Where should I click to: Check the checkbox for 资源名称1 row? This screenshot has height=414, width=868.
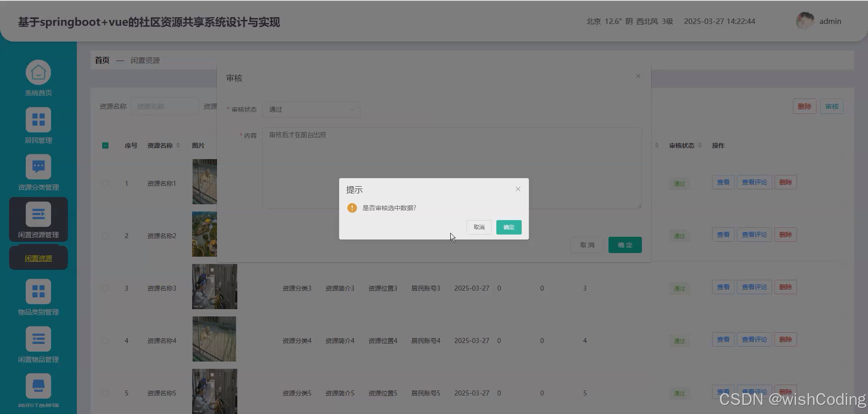(105, 183)
